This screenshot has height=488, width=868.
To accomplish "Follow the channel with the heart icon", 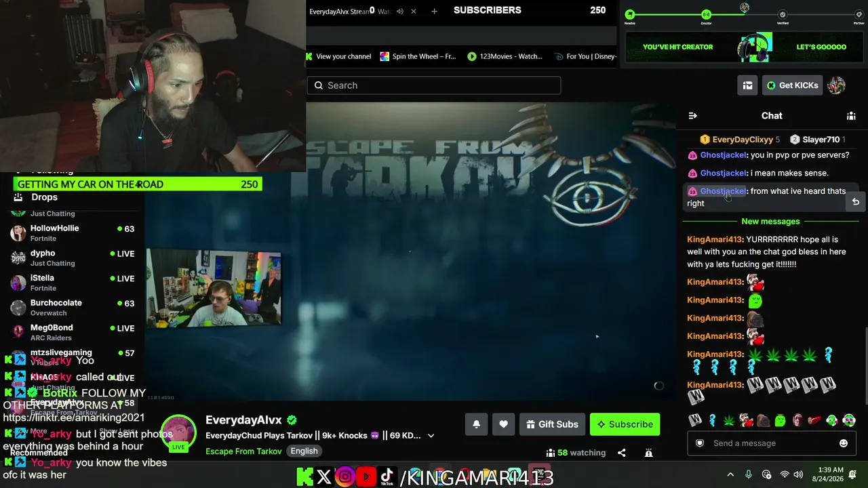I will (x=503, y=424).
